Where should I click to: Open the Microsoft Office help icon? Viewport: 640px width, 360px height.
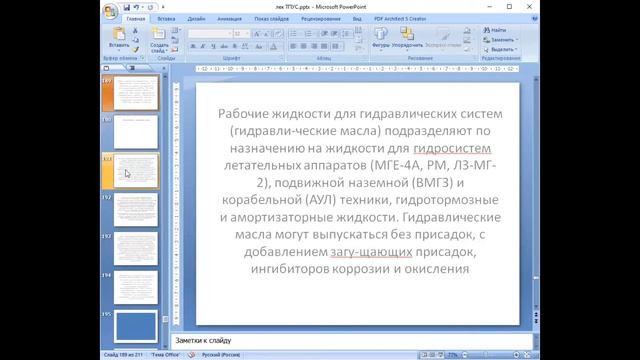(x=535, y=19)
